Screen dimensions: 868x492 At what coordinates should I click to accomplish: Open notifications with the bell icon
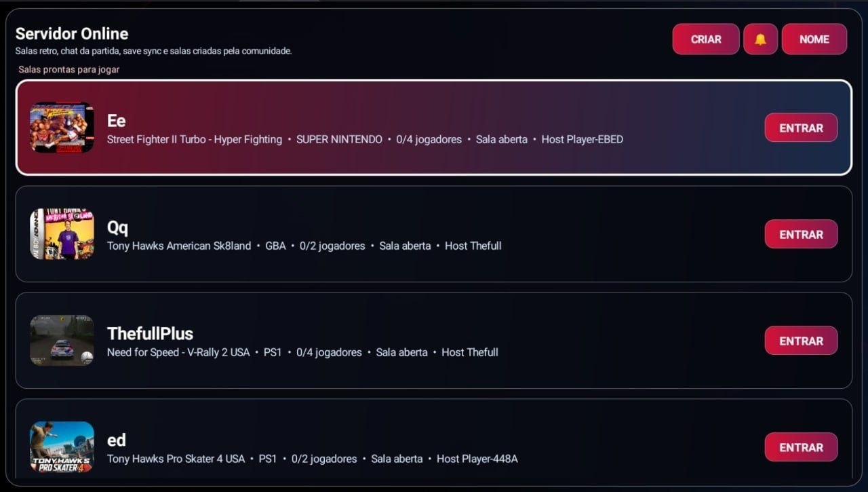[760, 39]
